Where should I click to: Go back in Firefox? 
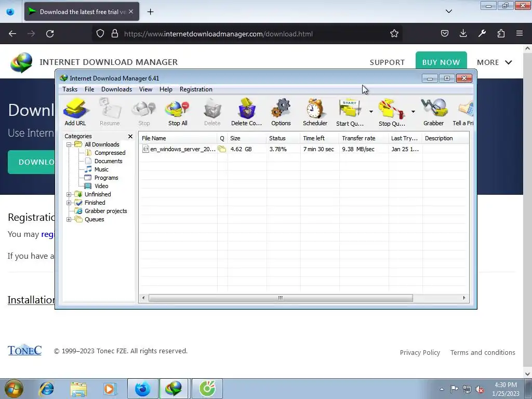12,34
